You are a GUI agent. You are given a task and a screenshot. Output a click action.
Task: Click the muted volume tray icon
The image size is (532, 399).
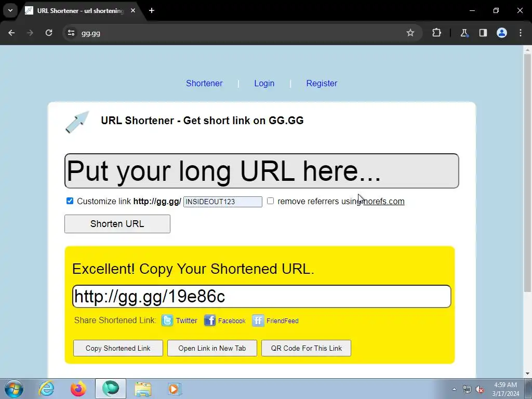pyautogui.click(x=480, y=390)
